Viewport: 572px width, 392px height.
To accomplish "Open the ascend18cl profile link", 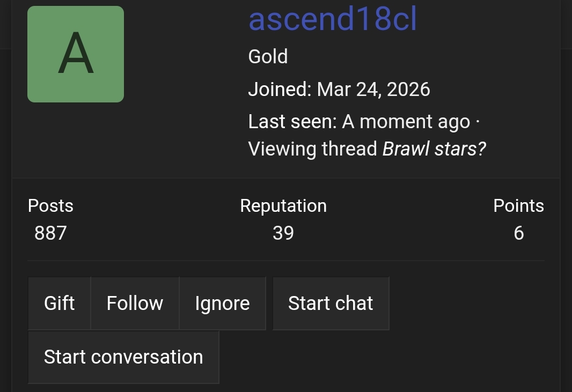I will click(x=332, y=19).
